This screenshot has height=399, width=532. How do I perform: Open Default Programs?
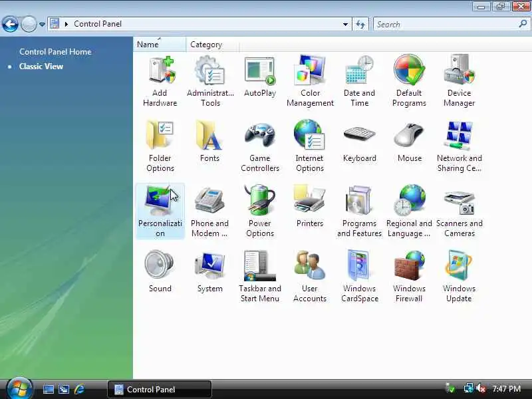[409, 80]
